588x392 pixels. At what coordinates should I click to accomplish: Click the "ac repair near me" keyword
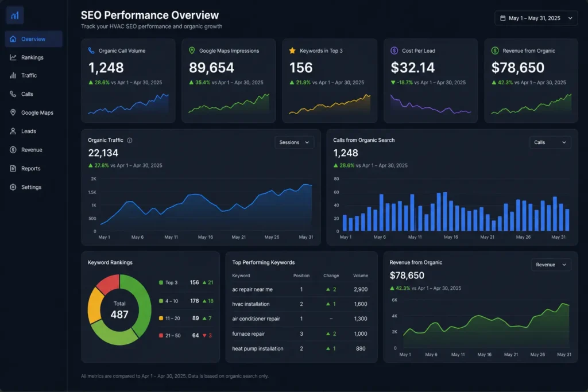253,289
